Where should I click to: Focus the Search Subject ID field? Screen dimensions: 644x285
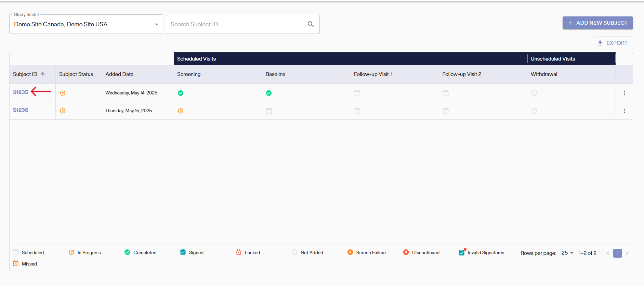[x=236, y=24]
